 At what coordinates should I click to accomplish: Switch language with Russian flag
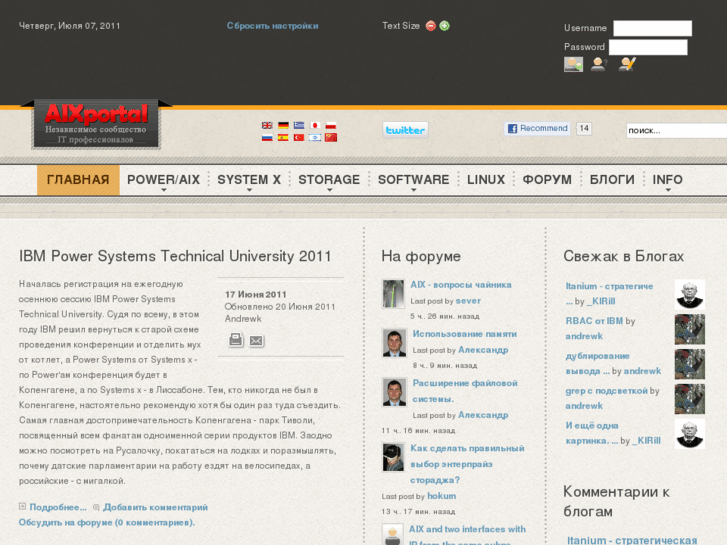[x=267, y=137]
